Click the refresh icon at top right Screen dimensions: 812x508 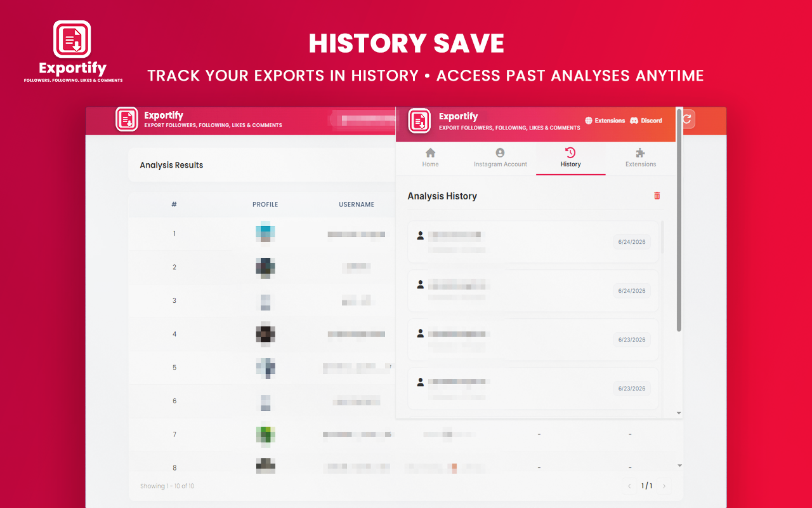point(687,119)
